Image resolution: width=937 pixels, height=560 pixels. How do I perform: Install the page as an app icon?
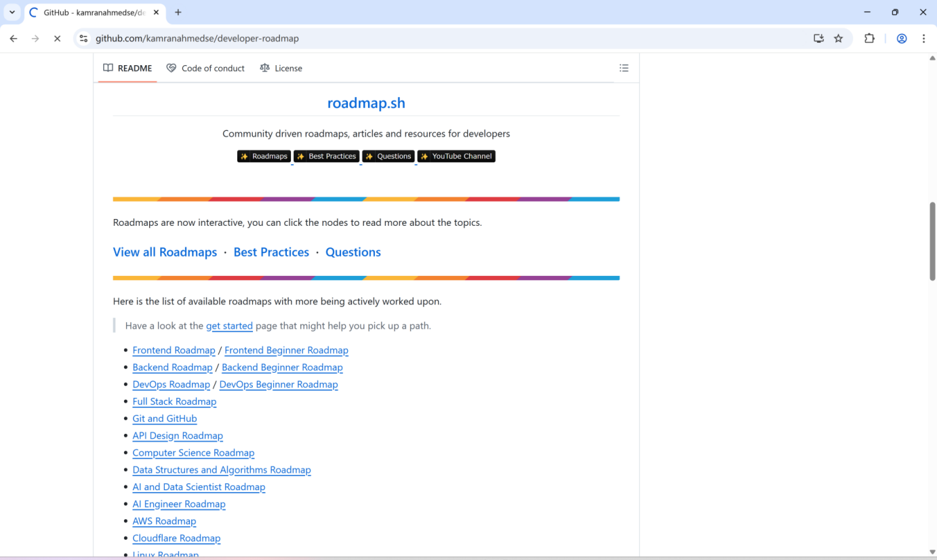pyautogui.click(x=818, y=39)
